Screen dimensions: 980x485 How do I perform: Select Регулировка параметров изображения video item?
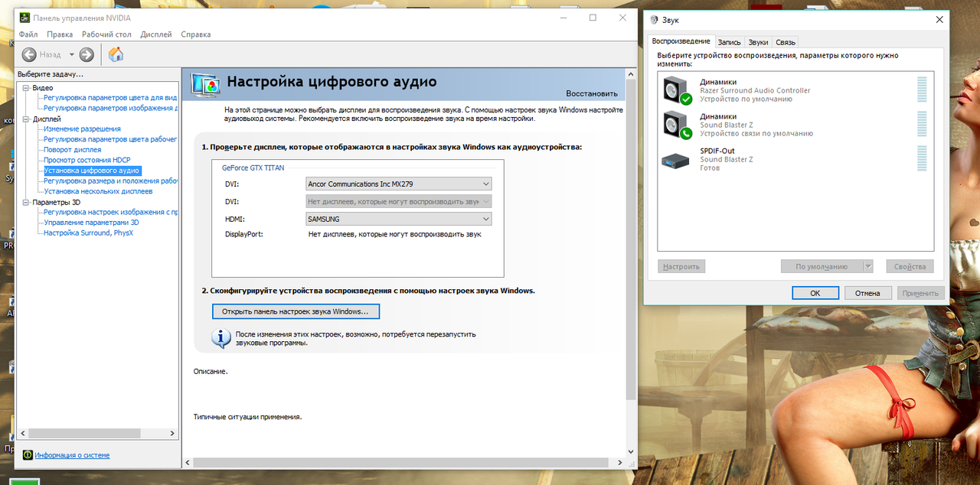(110, 108)
